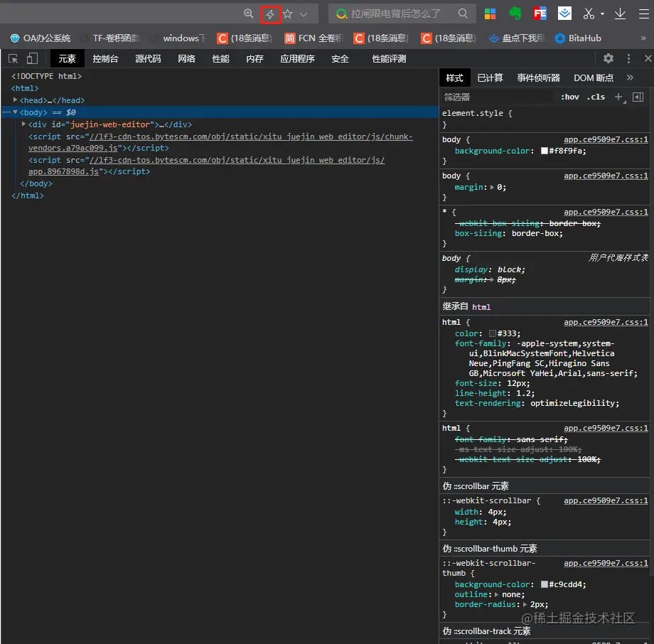Viewport: 654px width, 644px height.
Task: Click the inspect element picker icon
Action: pyautogui.click(x=14, y=59)
